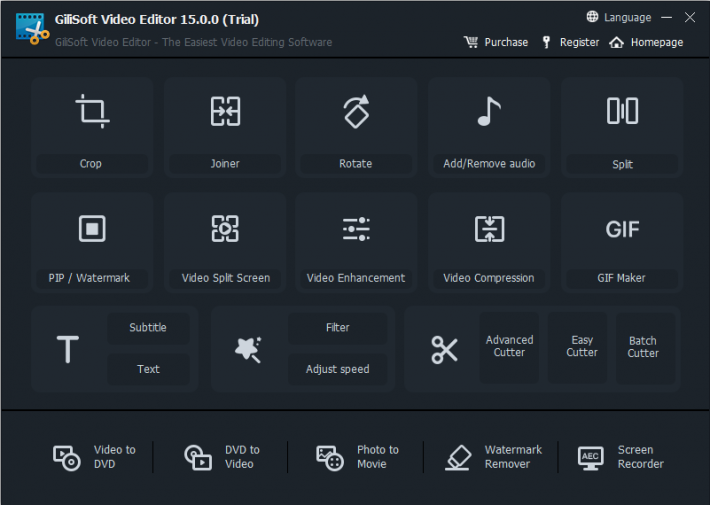Click the Add/Remove audio label
This screenshot has width=710, height=505.
point(489,164)
